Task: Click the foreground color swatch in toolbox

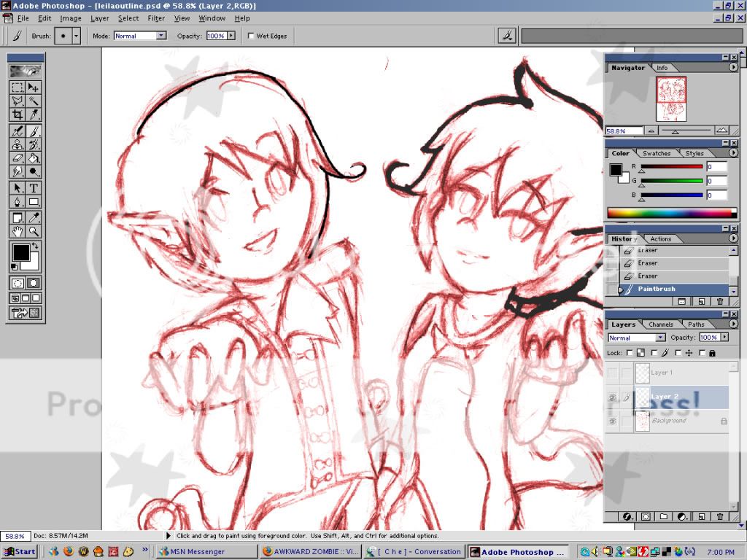Action: pyautogui.click(x=20, y=252)
